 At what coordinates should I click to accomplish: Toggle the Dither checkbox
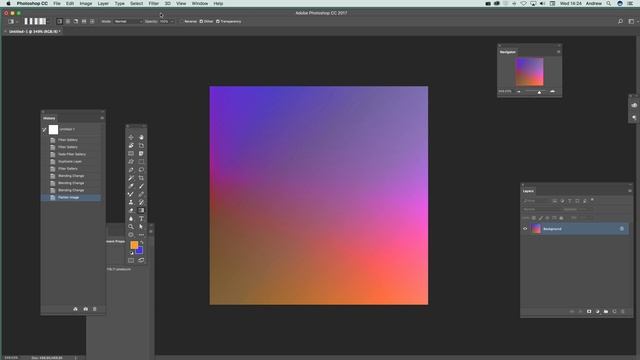coord(201,21)
